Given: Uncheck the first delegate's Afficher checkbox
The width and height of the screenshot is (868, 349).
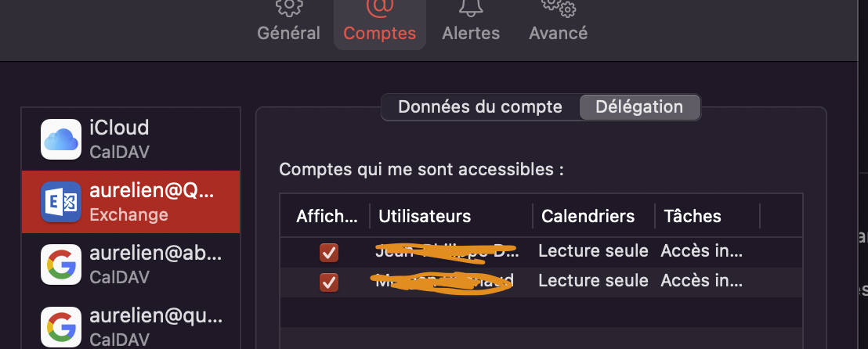Looking at the screenshot, I should pyautogui.click(x=329, y=253).
